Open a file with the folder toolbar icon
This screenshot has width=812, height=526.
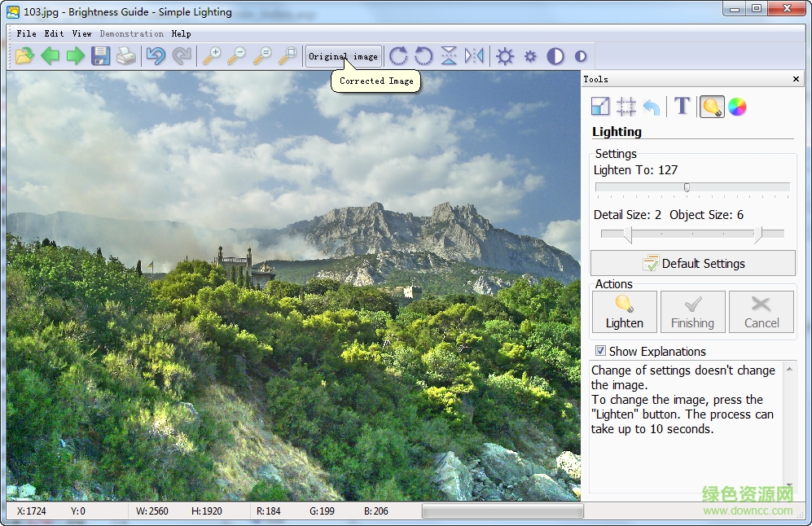click(x=24, y=55)
